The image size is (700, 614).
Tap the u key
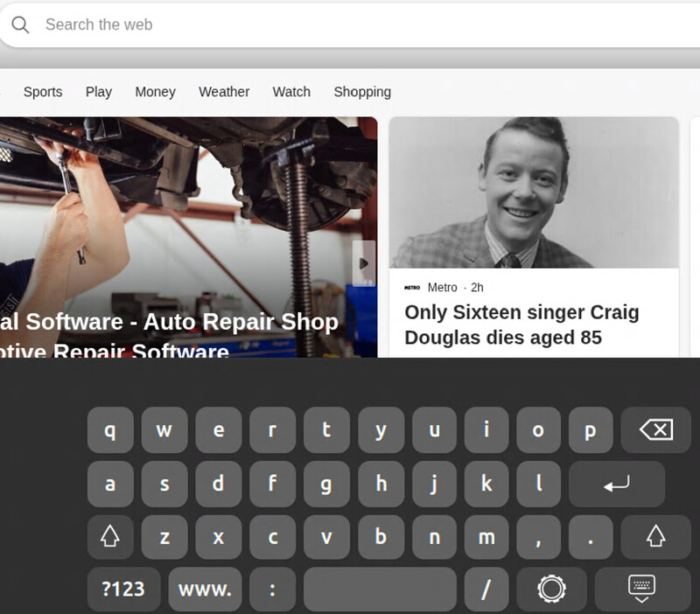point(434,430)
